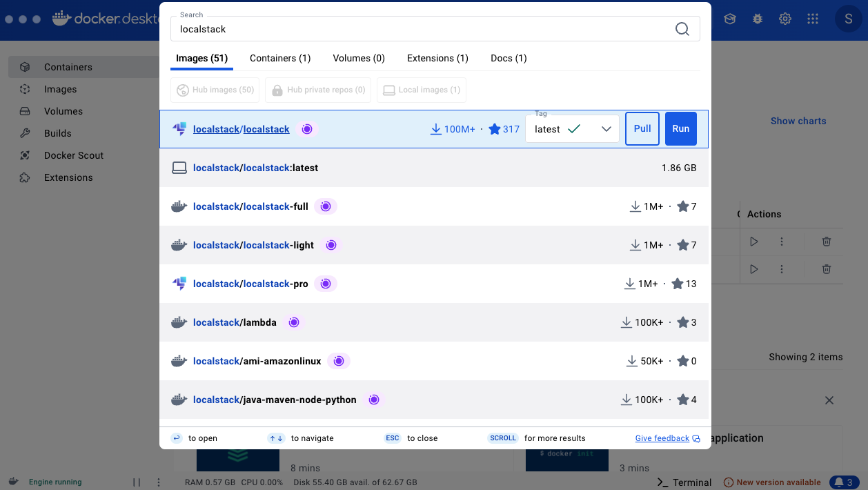Select the local image localstack/localstack:latest row
868x490 pixels.
(x=434, y=168)
